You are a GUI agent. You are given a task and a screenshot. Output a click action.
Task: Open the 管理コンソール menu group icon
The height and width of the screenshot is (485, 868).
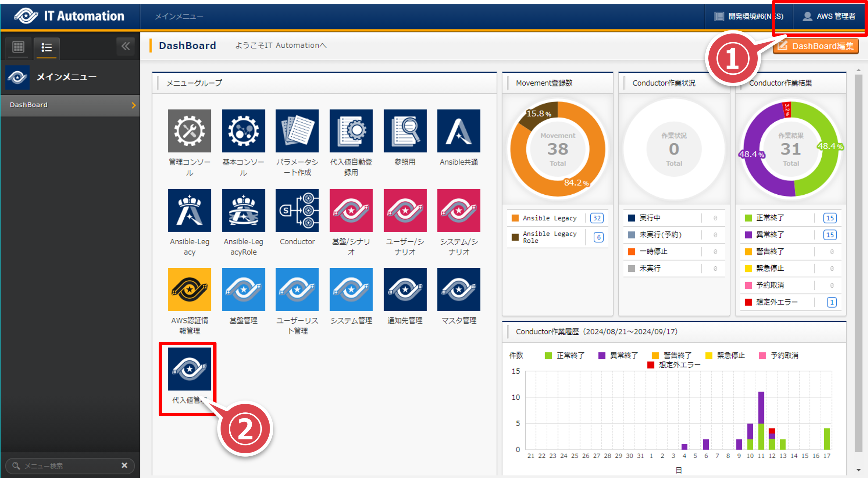[189, 131]
